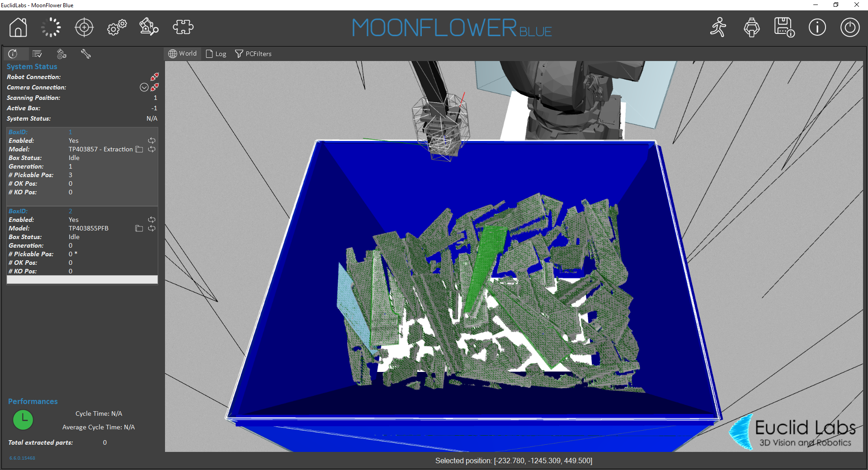Open the robot arm inspection icon
Viewport: 868px width, 470px height.
tap(149, 27)
